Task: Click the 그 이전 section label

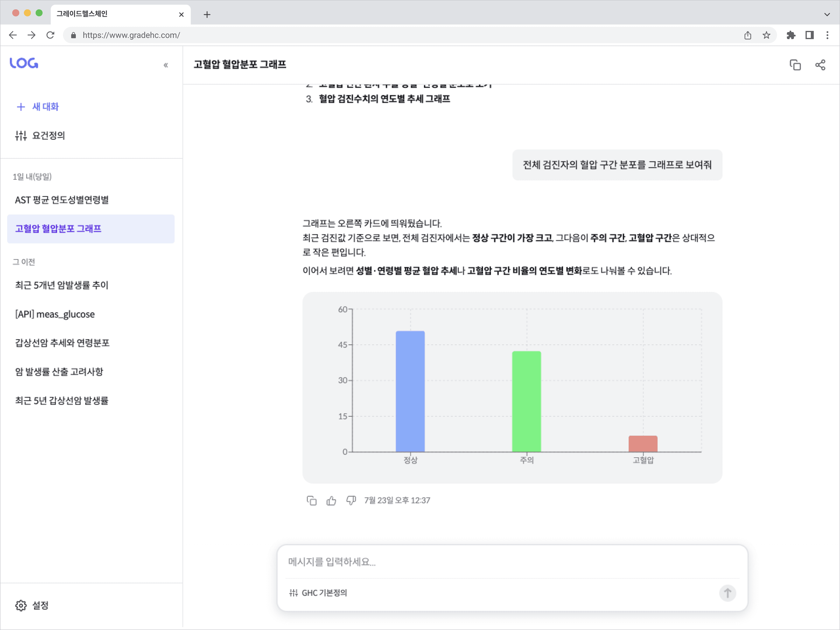Action: (x=24, y=262)
